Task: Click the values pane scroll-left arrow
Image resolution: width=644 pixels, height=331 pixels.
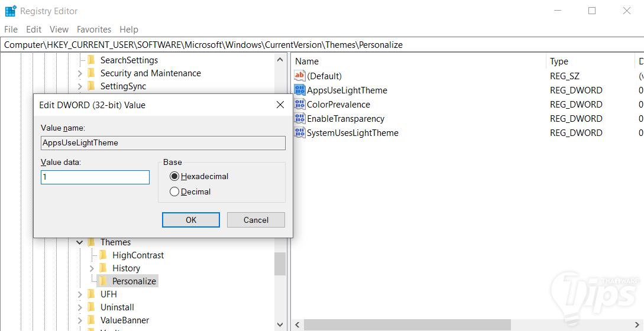Action: point(298,325)
